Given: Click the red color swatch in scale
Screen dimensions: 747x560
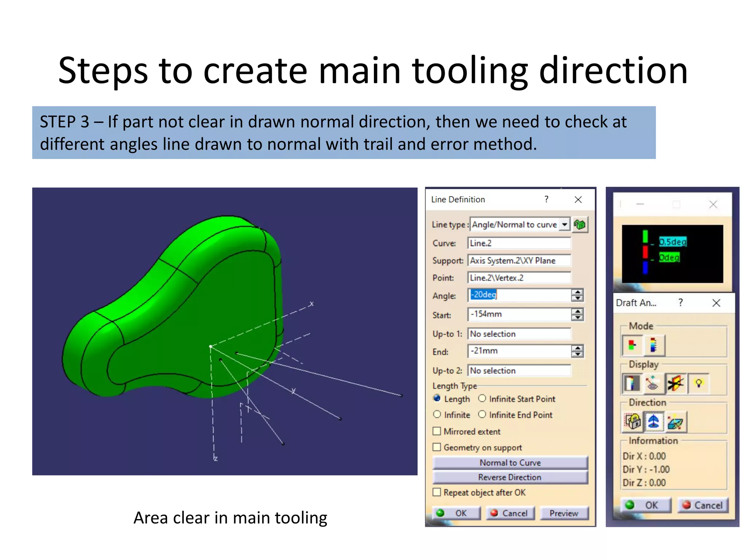Looking at the screenshot, I should tap(645, 252).
